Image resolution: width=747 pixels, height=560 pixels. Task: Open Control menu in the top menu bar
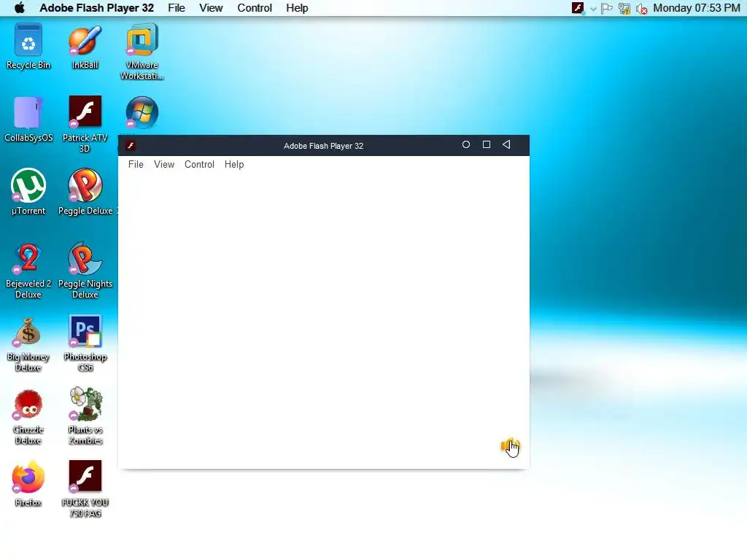point(255,8)
